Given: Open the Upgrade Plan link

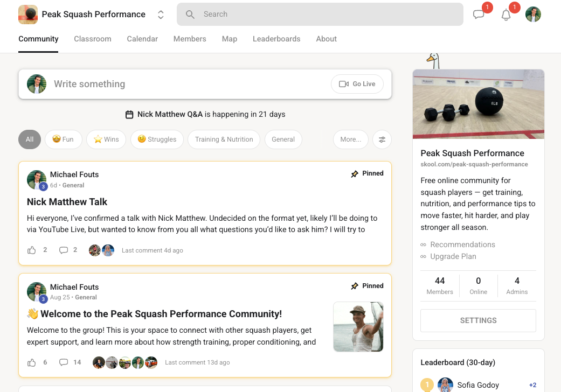Looking at the screenshot, I should point(453,256).
